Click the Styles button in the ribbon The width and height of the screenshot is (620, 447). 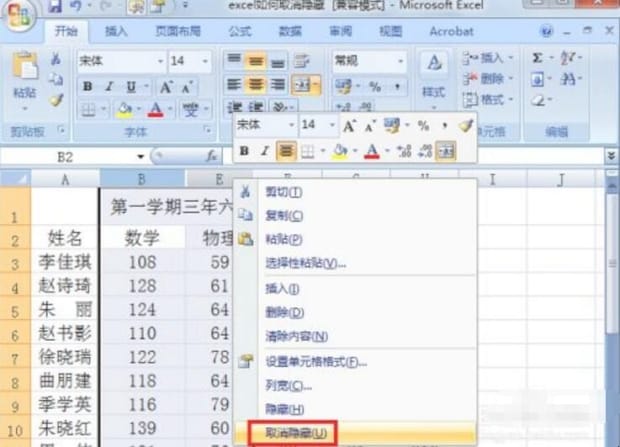(x=434, y=74)
